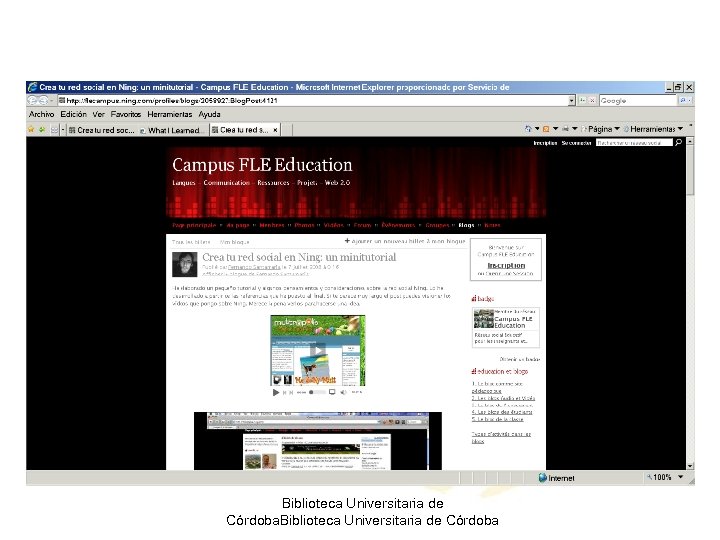
Task: Click in the Google search box
Action: tap(638, 100)
